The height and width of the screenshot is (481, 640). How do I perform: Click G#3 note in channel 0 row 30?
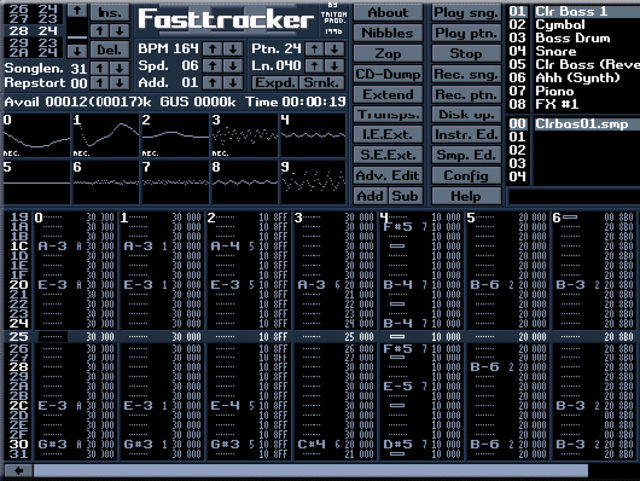(x=52, y=444)
